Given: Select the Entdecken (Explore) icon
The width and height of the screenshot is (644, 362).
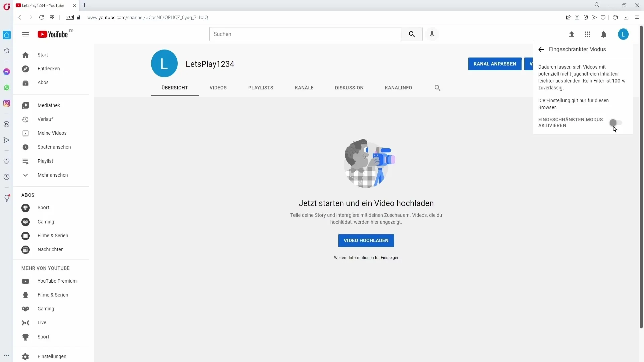Looking at the screenshot, I should pos(25,68).
